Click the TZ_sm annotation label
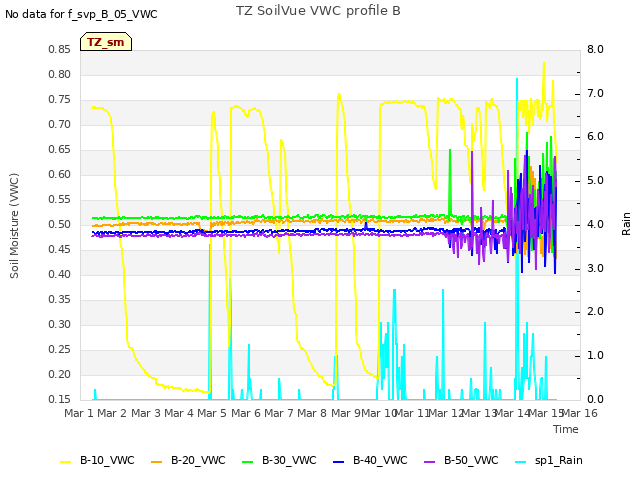Screen dimensions: 640x480 click(106, 42)
